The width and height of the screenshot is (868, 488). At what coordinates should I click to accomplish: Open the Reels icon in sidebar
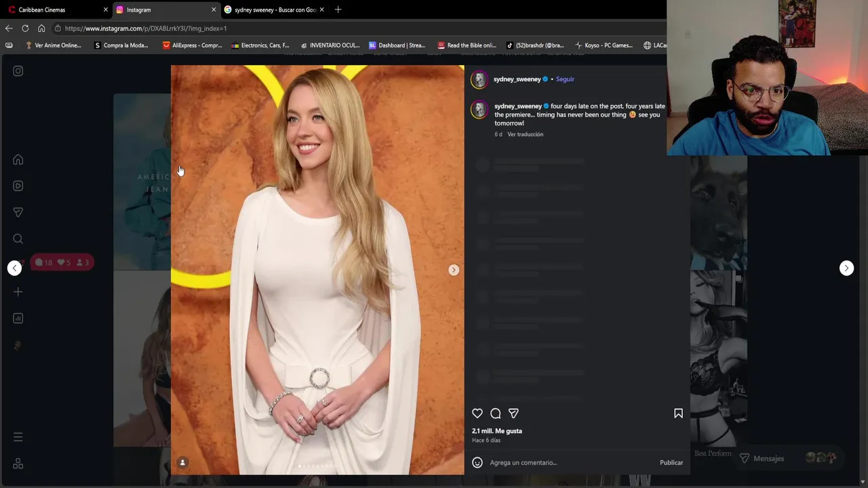tap(18, 186)
